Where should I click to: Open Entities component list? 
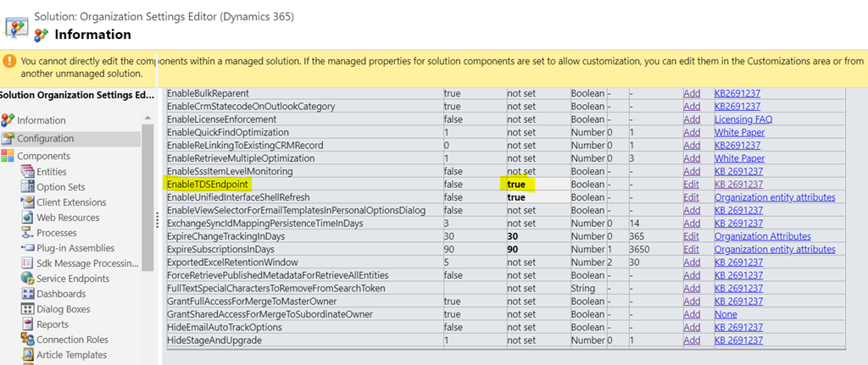coord(52,172)
